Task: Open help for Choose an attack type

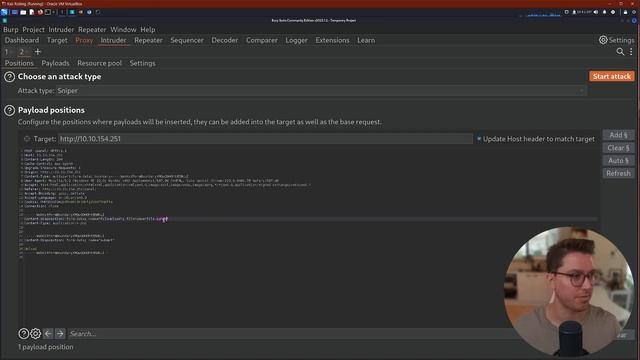Action: [x=9, y=77]
